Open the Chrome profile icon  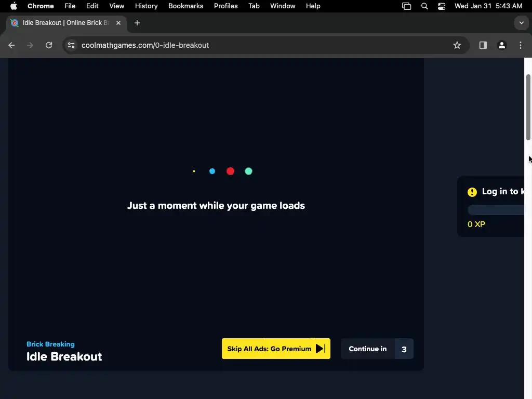(502, 45)
